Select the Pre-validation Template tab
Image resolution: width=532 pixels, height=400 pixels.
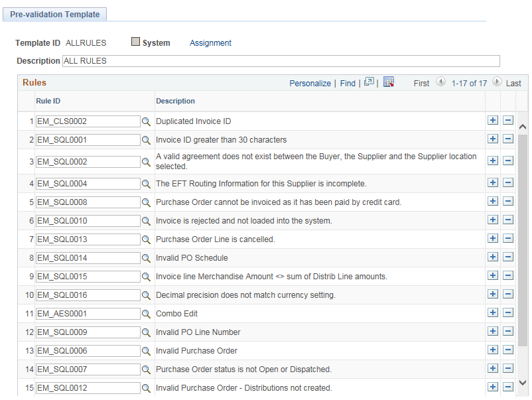click(54, 14)
